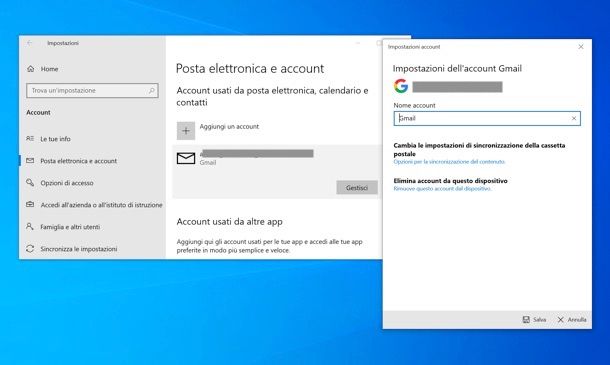Go back using the Impostazioni back arrow
This screenshot has height=365, width=610.
pyautogui.click(x=30, y=43)
